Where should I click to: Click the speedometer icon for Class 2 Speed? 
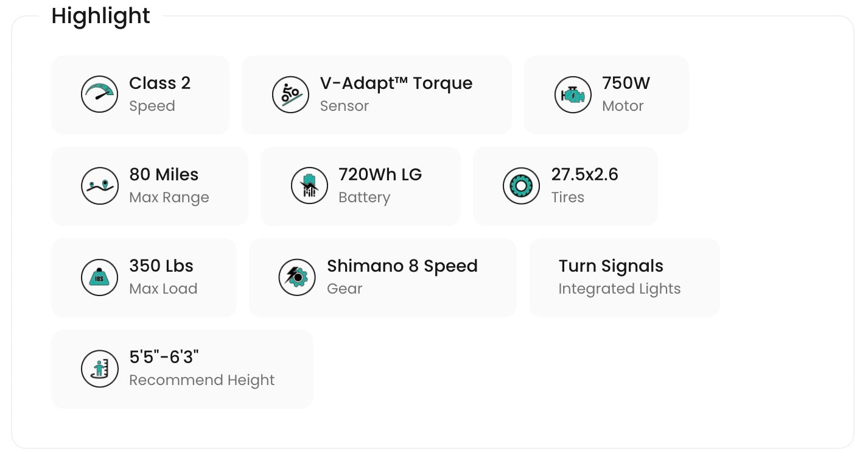coord(99,94)
